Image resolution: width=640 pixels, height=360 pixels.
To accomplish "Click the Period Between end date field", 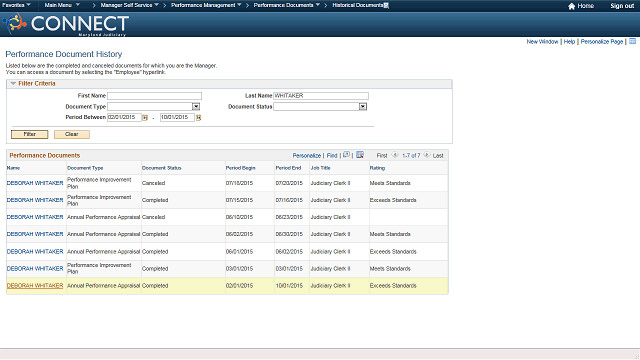I will pos(177,118).
